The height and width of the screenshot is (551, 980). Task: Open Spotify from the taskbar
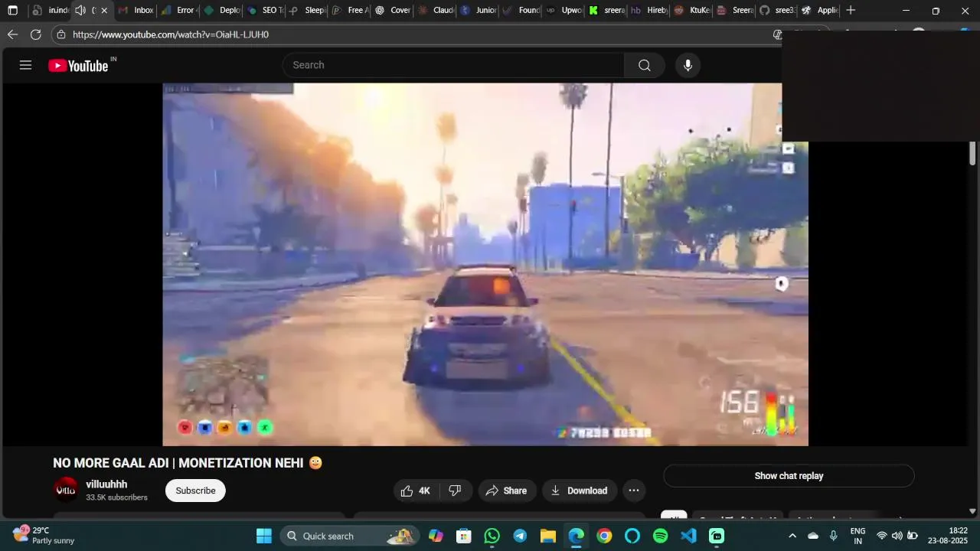(660, 536)
